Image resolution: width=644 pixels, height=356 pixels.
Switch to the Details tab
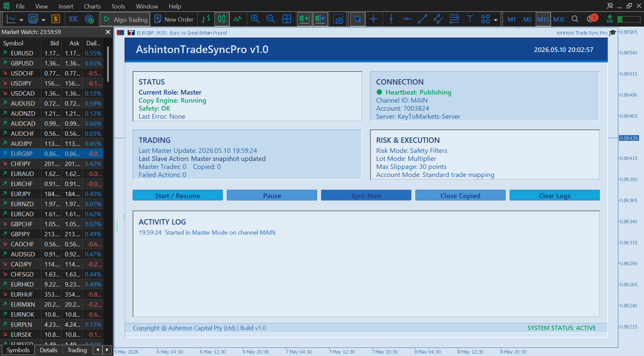coord(49,350)
